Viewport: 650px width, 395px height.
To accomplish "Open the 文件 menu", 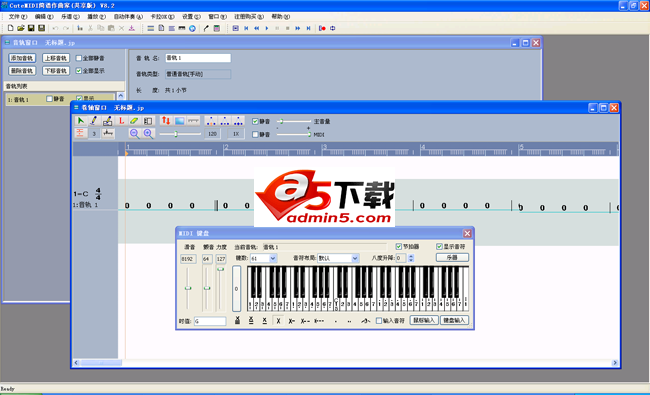I will [x=18, y=17].
